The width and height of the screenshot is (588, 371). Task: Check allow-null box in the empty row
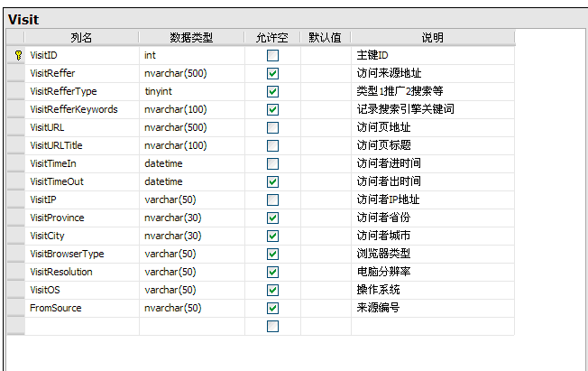272,326
